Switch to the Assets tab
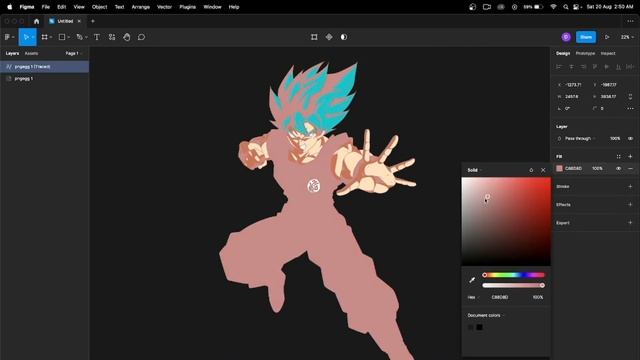The width and height of the screenshot is (640, 360). 31,53
